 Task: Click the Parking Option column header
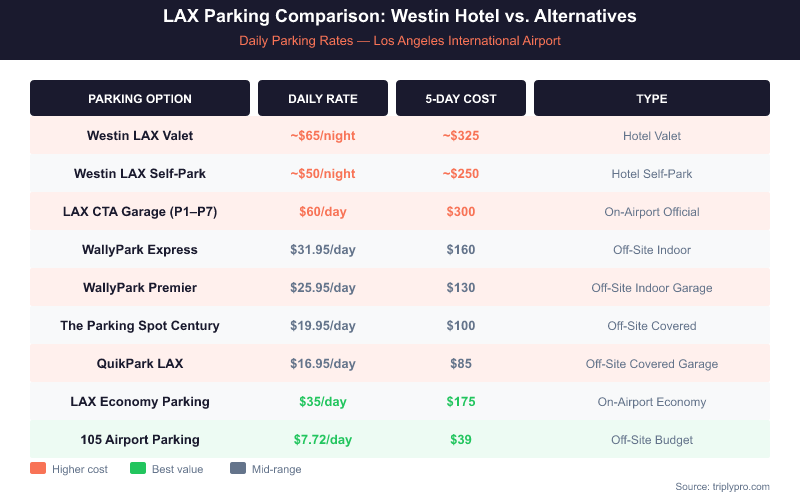pos(140,99)
